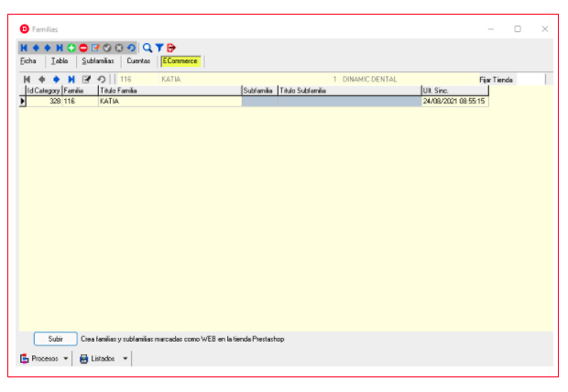Select the Familia cell 116
Screen dimensions: 568x392
80,101
